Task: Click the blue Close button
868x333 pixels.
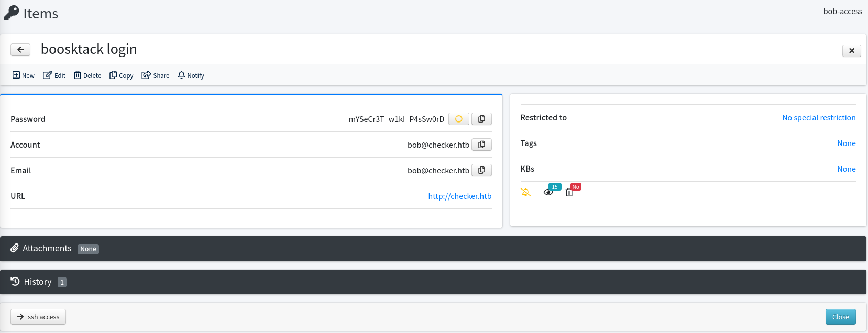Action: 841,317
